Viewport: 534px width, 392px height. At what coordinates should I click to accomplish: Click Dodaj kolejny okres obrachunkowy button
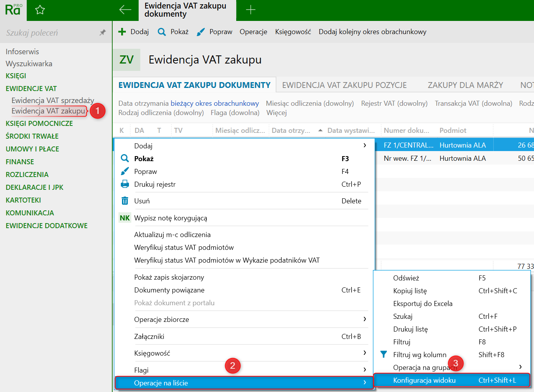click(372, 32)
